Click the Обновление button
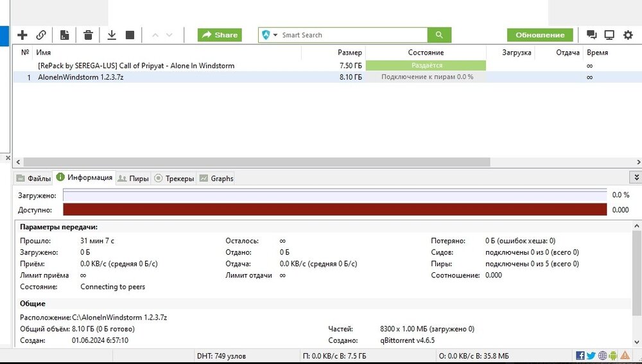Screen dimensions: 642x364 click(540, 35)
